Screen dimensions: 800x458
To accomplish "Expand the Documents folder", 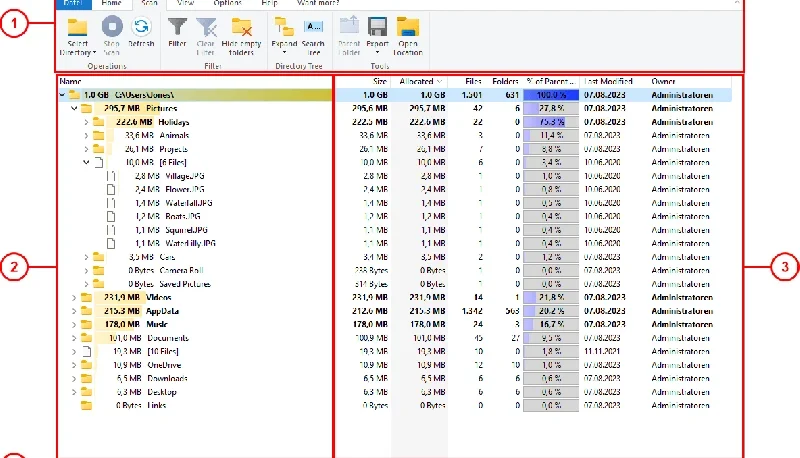I will [x=74, y=338].
